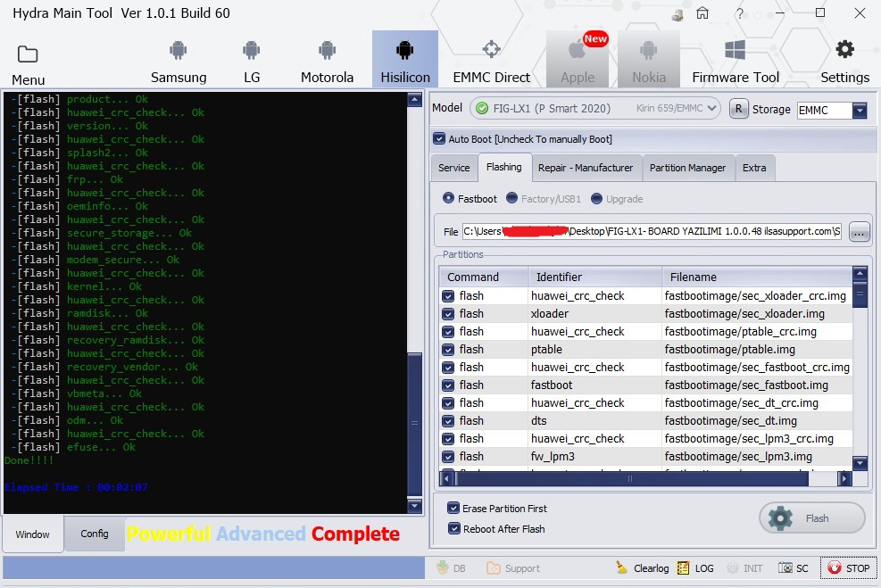The image size is (881, 588).
Task: Open the LOG icon
Action: point(683,567)
